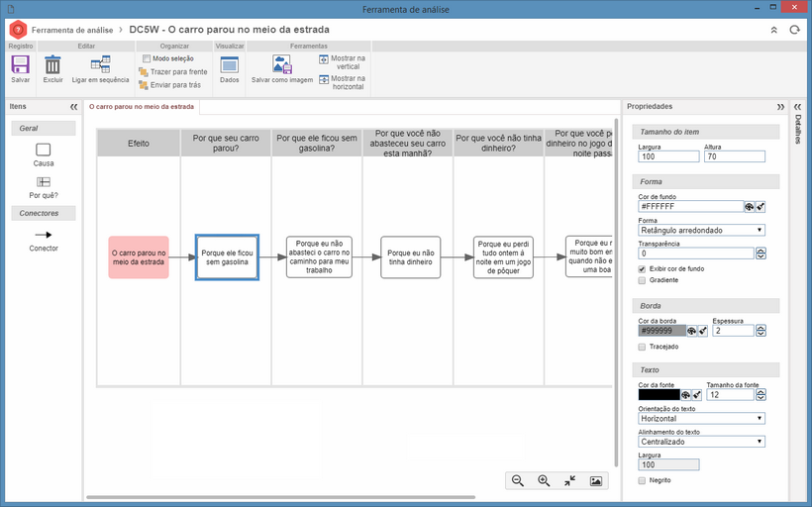The width and height of the screenshot is (812, 507).
Task: Click the Efeito column header
Action: pos(139,143)
